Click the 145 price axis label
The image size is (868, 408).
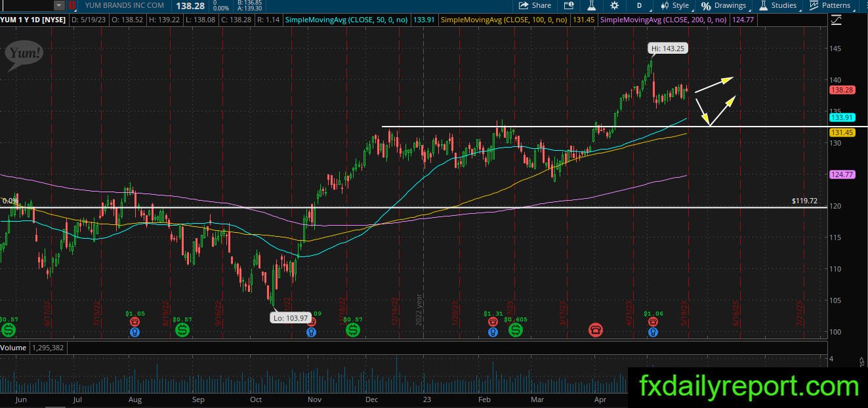835,49
